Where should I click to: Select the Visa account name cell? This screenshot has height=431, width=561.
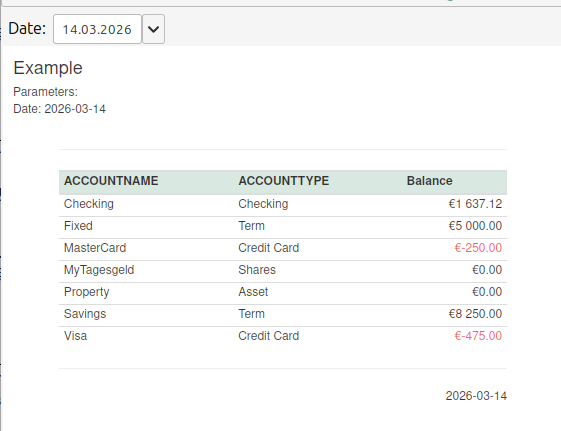[75, 336]
